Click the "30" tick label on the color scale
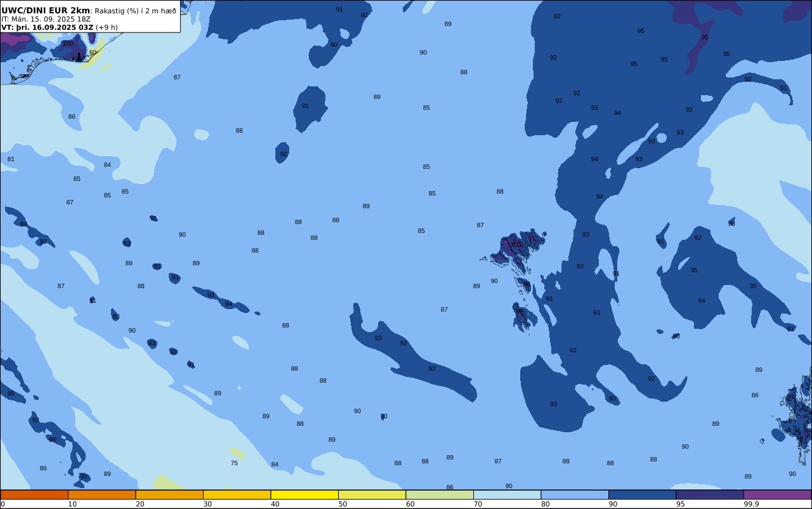The height and width of the screenshot is (509, 812). coord(207,504)
